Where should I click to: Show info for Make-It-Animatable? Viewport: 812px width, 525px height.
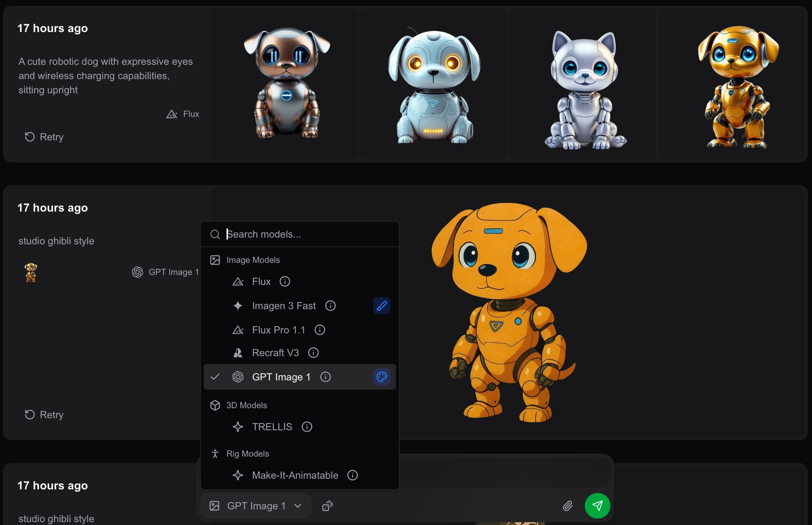pyautogui.click(x=352, y=475)
